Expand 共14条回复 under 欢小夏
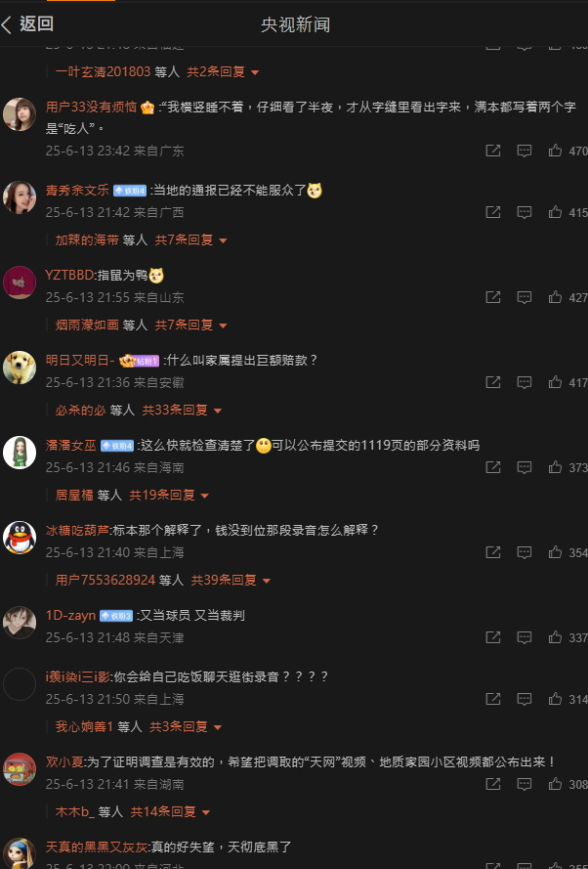 pos(171,812)
